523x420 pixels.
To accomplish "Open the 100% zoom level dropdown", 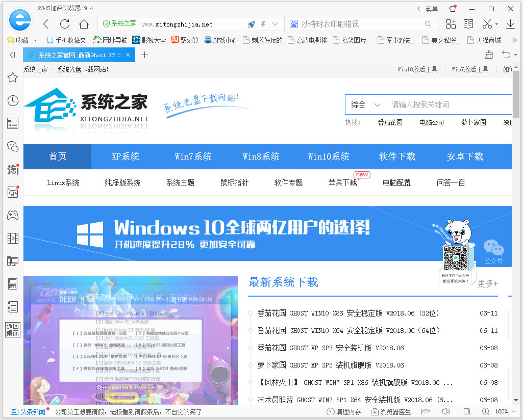I will 505,411.
